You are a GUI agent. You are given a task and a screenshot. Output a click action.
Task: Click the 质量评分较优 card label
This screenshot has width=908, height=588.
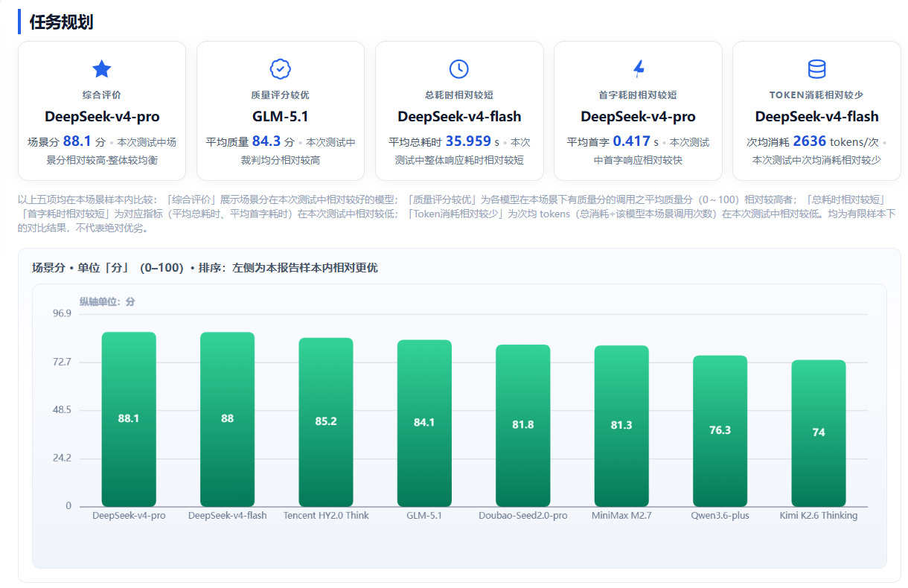click(x=280, y=95)
